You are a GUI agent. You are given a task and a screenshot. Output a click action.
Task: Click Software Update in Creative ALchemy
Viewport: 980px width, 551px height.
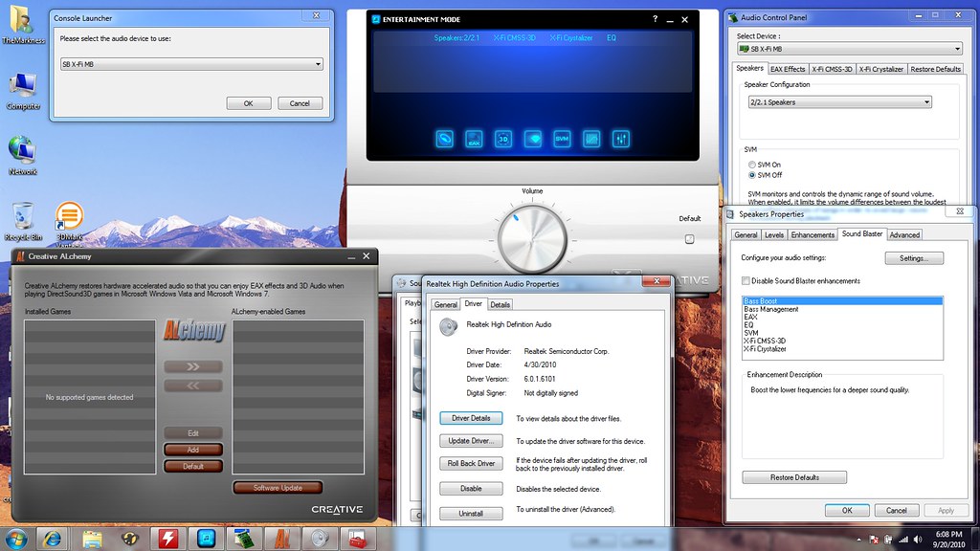click(278, 488)
